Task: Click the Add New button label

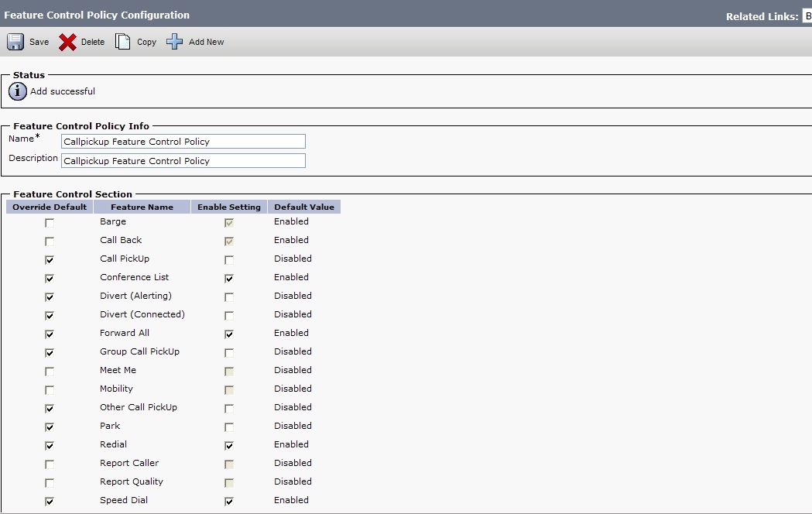Action: point(206,43)
